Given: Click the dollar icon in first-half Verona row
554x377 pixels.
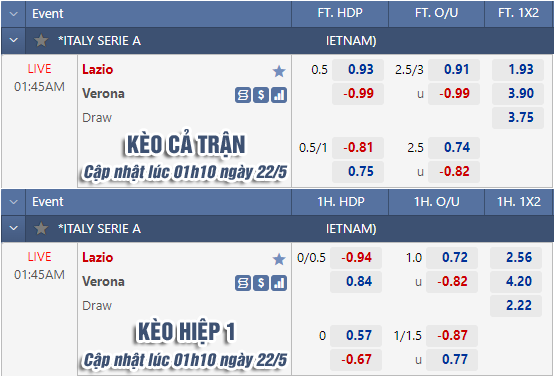Looking at the screenshot, I should 261,283.
